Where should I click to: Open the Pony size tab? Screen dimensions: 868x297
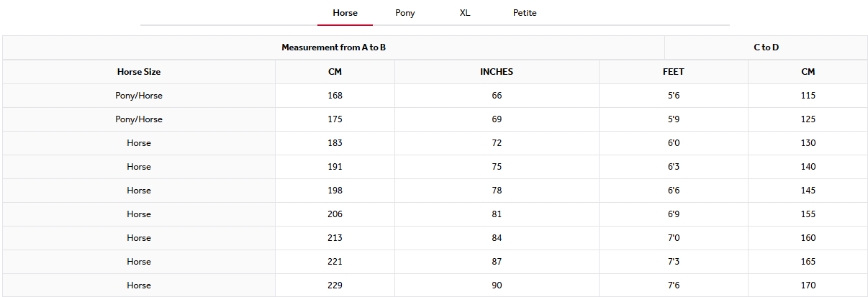coord(405,13)
